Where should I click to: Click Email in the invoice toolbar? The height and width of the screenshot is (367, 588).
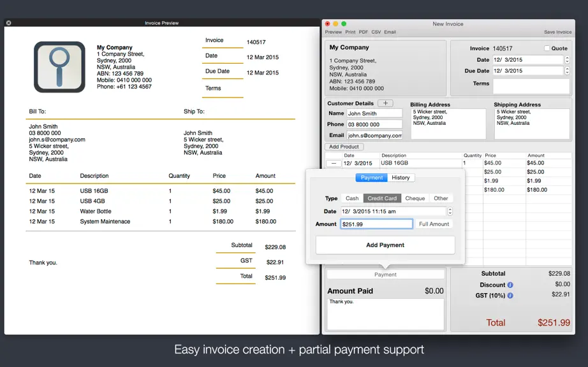(x=390, y=32)
